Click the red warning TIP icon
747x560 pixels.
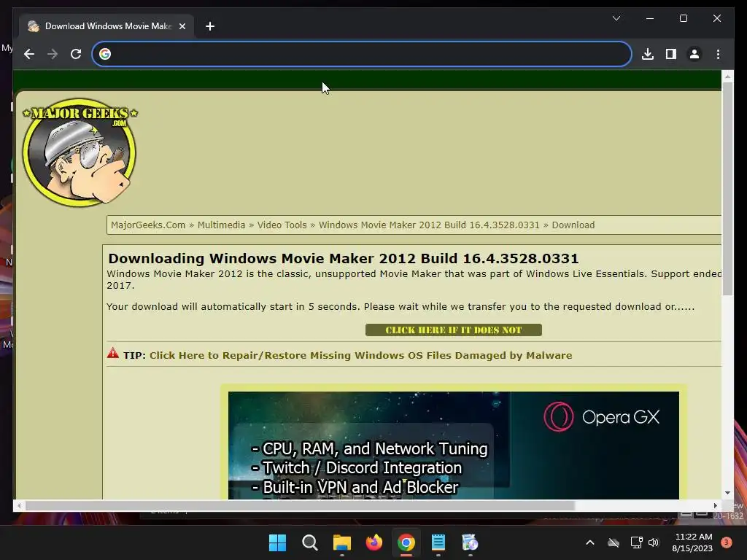[x=113, y=353]
